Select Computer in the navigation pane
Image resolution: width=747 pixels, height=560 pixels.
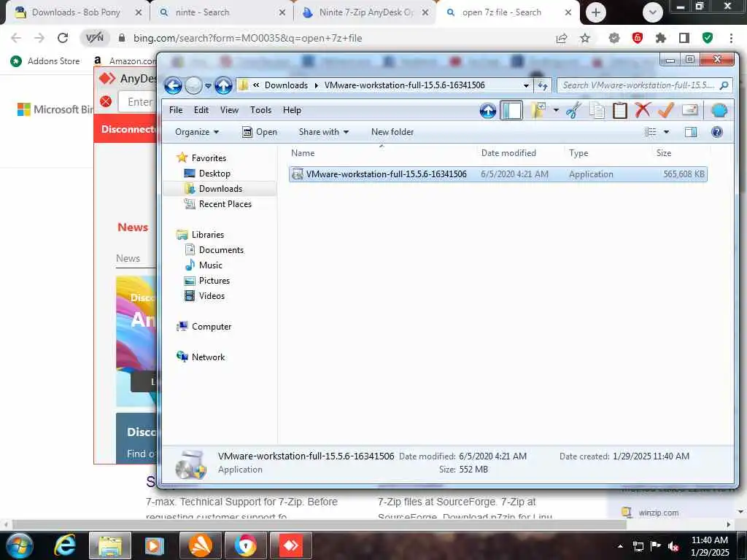[x=212, y=327]
